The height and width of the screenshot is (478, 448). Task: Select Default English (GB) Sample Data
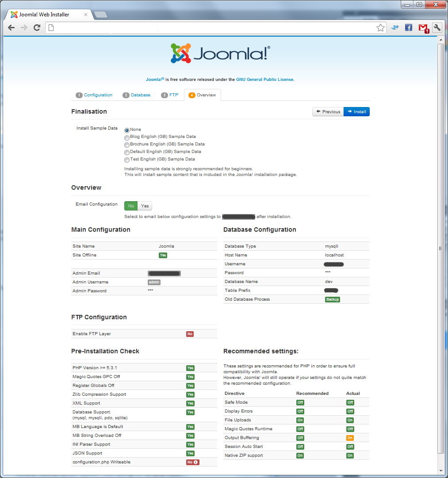127,153
